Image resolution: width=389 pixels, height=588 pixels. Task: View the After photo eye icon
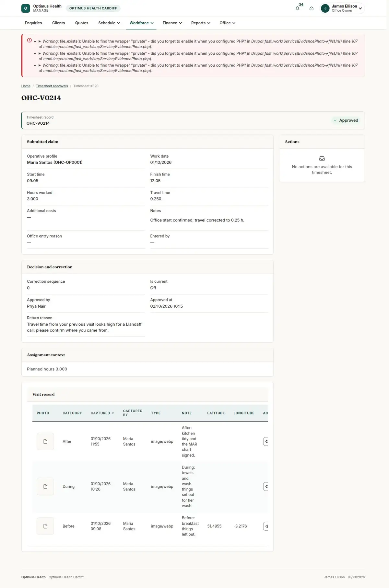pos(266,441)
